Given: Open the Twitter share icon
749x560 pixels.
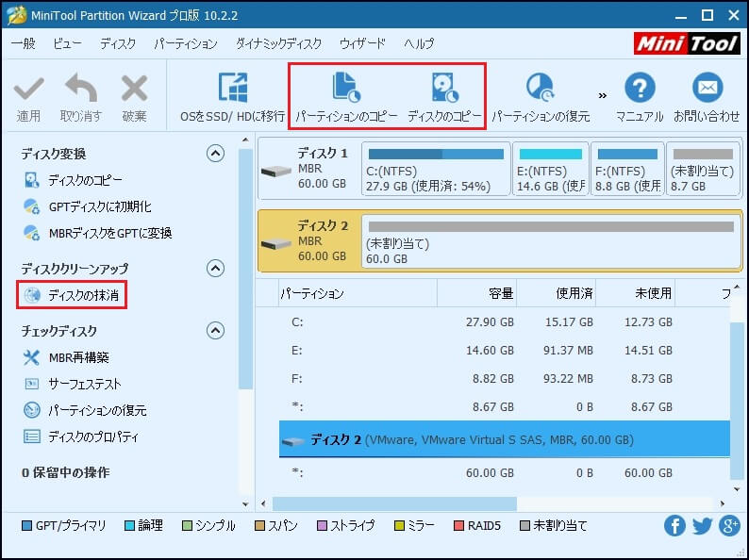Looking at the screenshot, I should (702, 526).
